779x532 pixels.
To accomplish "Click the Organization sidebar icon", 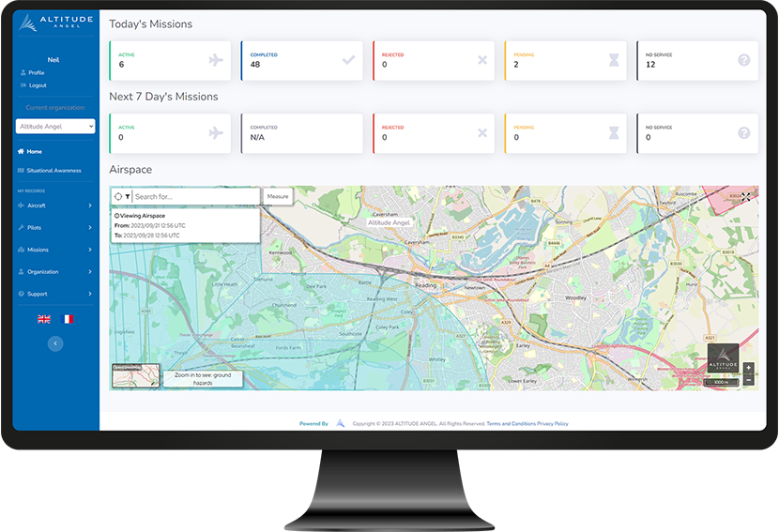I will tap(21, 272).
